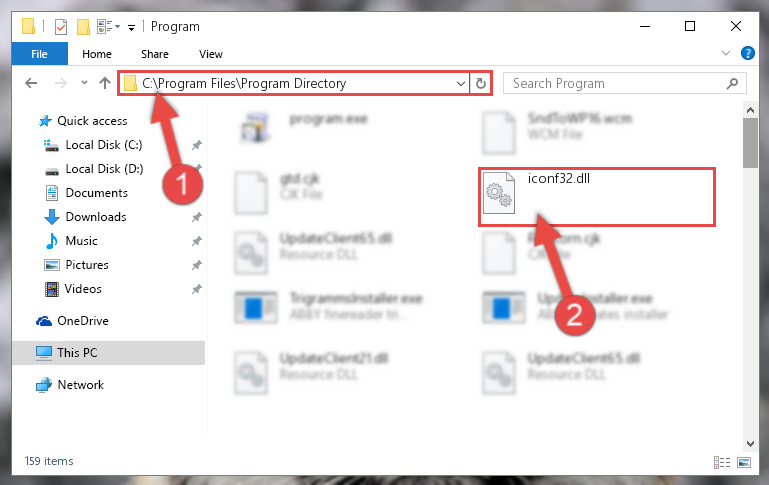Click the Properties checkmark quick access icon
The image size is (769, 485).
click(x=61, y=26)
